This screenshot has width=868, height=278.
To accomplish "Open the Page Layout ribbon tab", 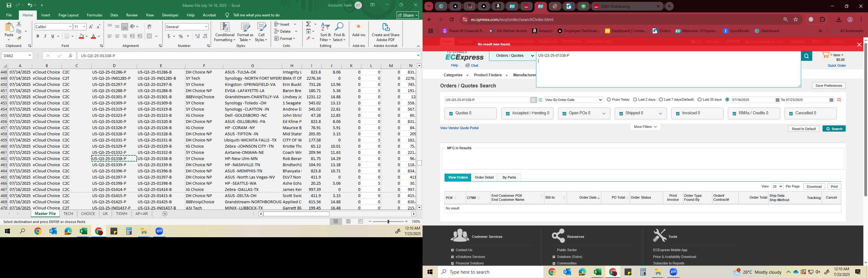I will [68, 15].
